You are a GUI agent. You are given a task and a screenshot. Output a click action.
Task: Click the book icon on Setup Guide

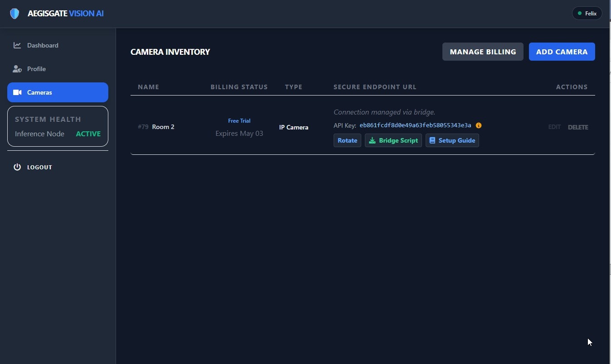pyautogui.click(x=432, y=140)
